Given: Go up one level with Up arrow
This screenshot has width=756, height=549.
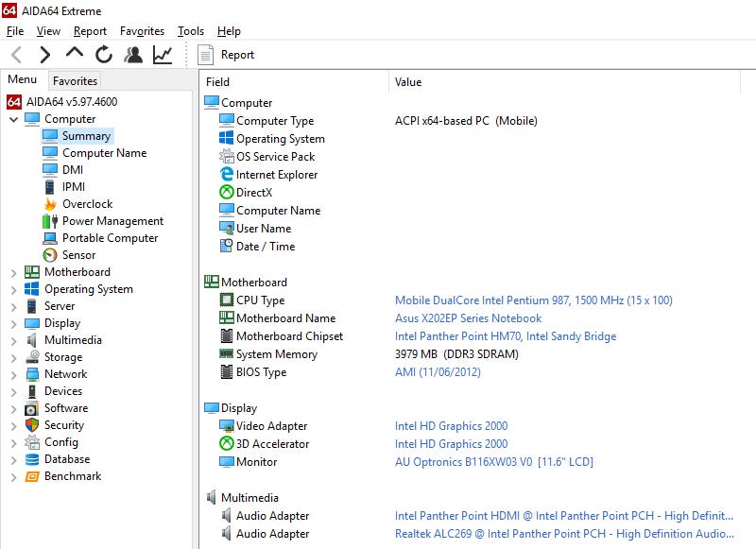Looking at the screenshot, I should [74, 54].
